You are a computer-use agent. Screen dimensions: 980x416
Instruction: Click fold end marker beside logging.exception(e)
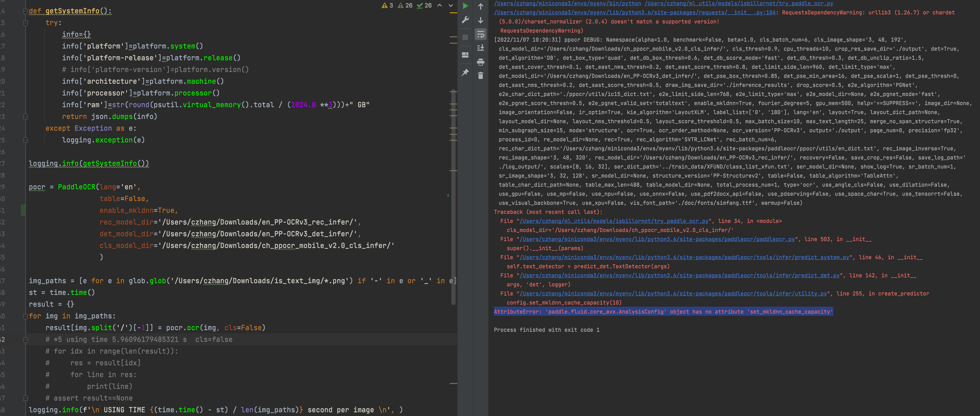tap(26, 140)
